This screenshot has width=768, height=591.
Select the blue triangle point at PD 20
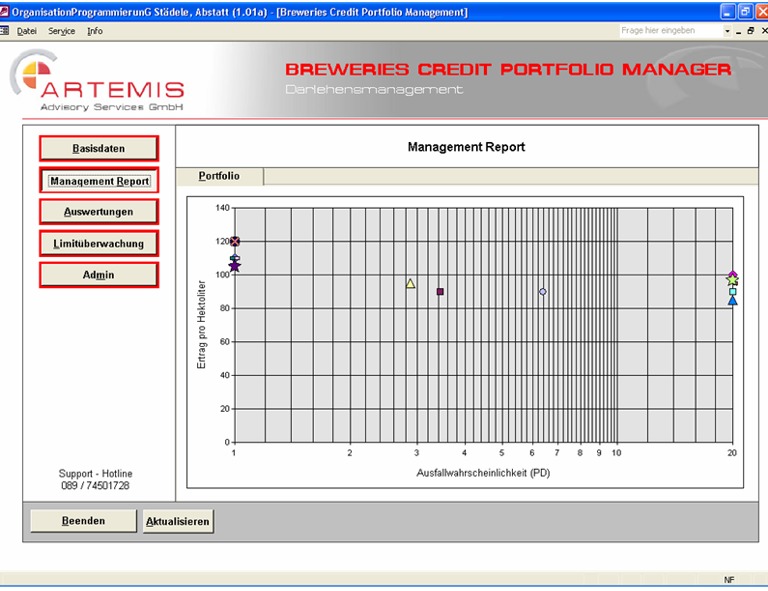pos(732,300)
